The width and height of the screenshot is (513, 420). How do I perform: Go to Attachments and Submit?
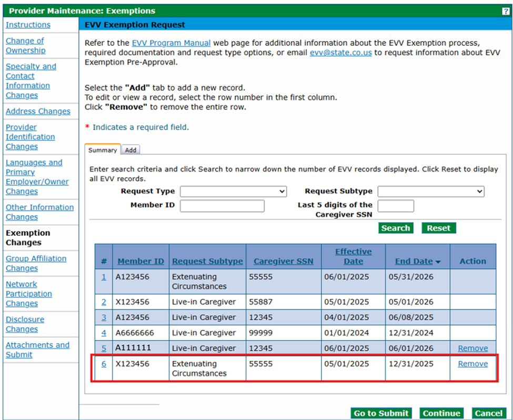(38, 349)
